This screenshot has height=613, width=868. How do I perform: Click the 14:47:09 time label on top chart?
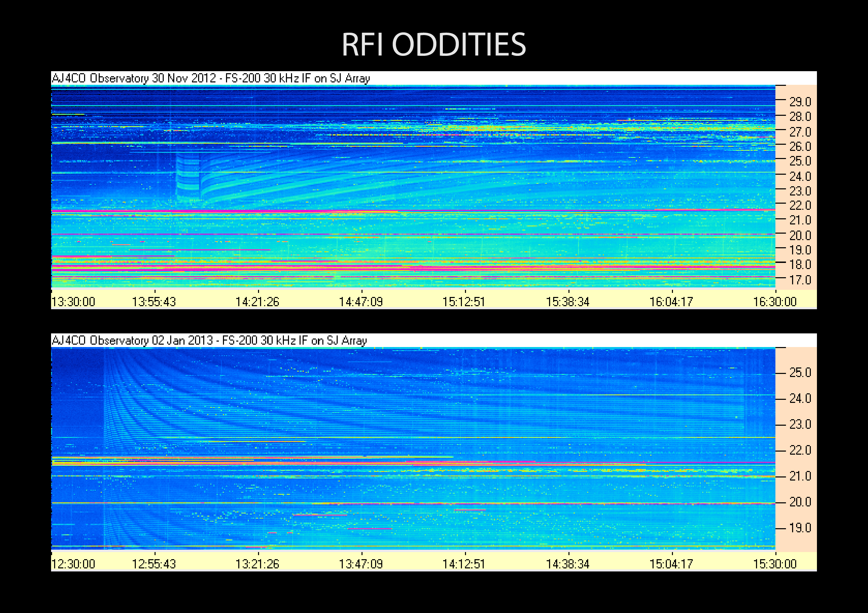[361, 302]
